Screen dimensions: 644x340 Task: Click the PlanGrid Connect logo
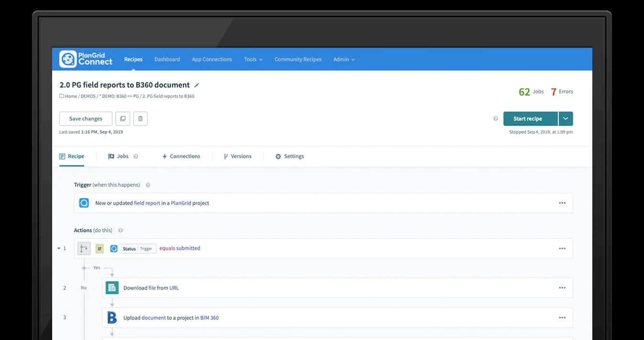coord(86,59)
